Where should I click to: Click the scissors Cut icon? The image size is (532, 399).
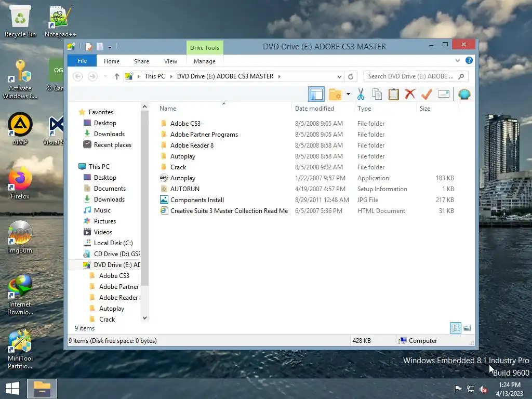[x=361, y=95]
